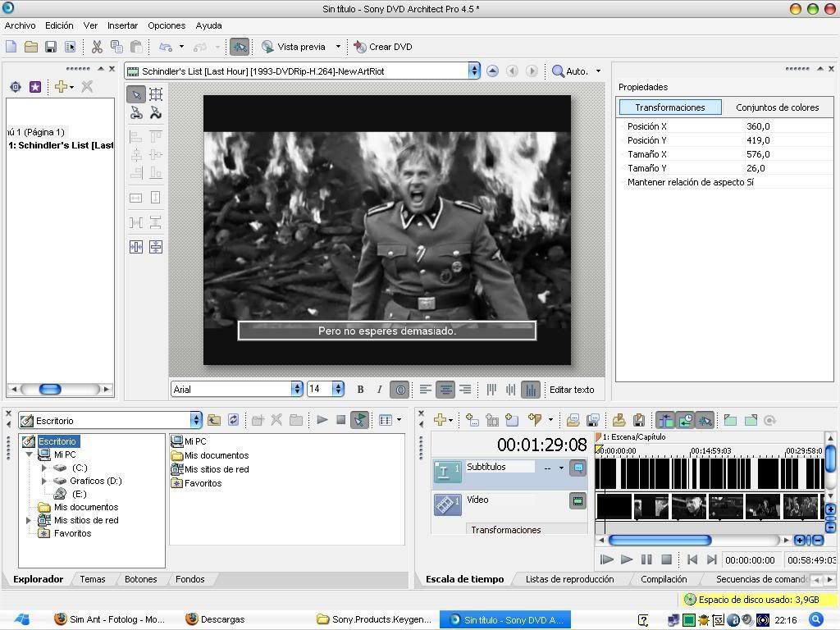Undo the last action with arrow icon

(166, 47)
